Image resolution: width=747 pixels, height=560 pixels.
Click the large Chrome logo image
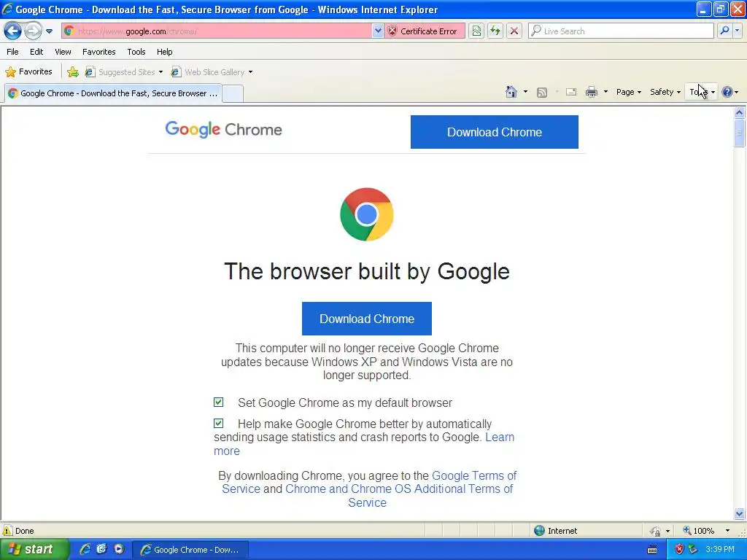tap(367, 214)
